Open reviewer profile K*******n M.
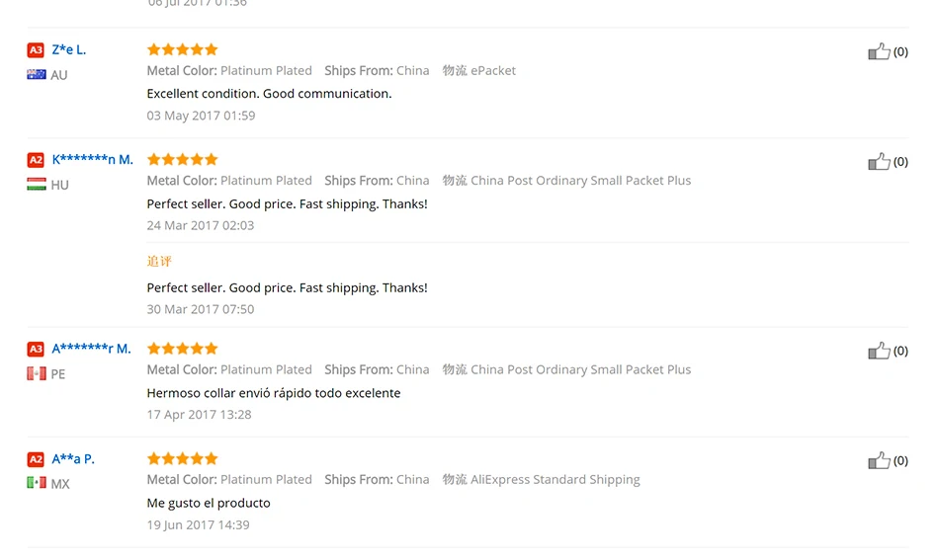Screen dimensions: 939x560 [x=92, y=160]
